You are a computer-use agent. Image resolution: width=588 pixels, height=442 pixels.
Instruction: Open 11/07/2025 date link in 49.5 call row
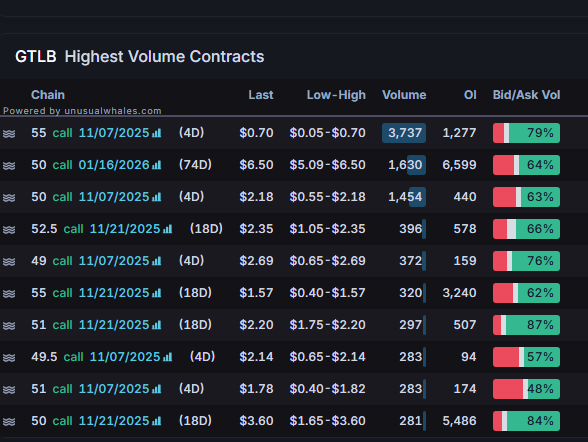[x=125, y=357]
